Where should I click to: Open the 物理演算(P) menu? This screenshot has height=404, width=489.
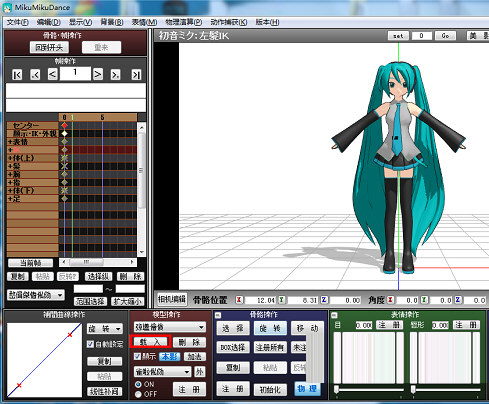184,22
